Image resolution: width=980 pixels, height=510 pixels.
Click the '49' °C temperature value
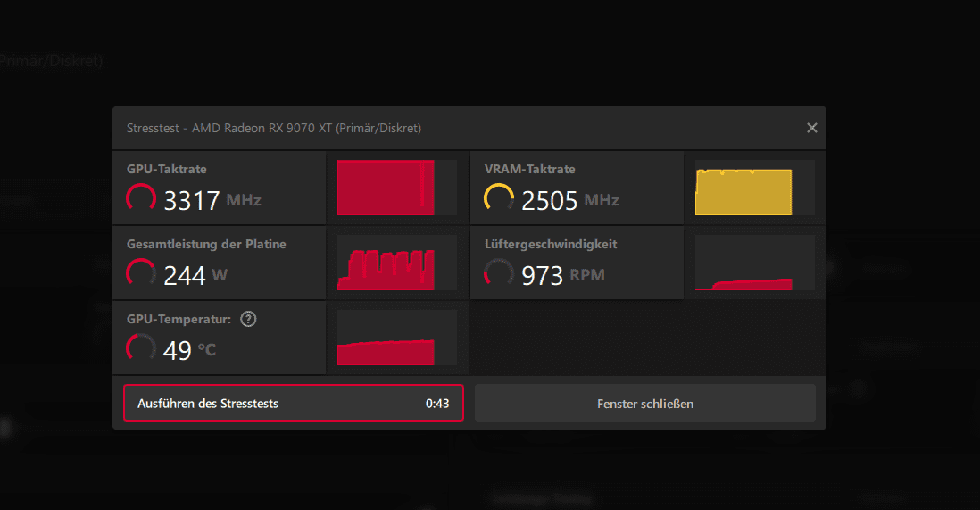tap(177, 350)
